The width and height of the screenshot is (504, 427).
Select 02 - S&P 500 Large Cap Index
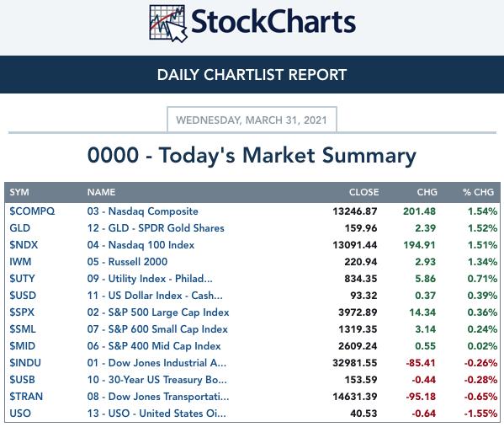[x=158, y=312]
